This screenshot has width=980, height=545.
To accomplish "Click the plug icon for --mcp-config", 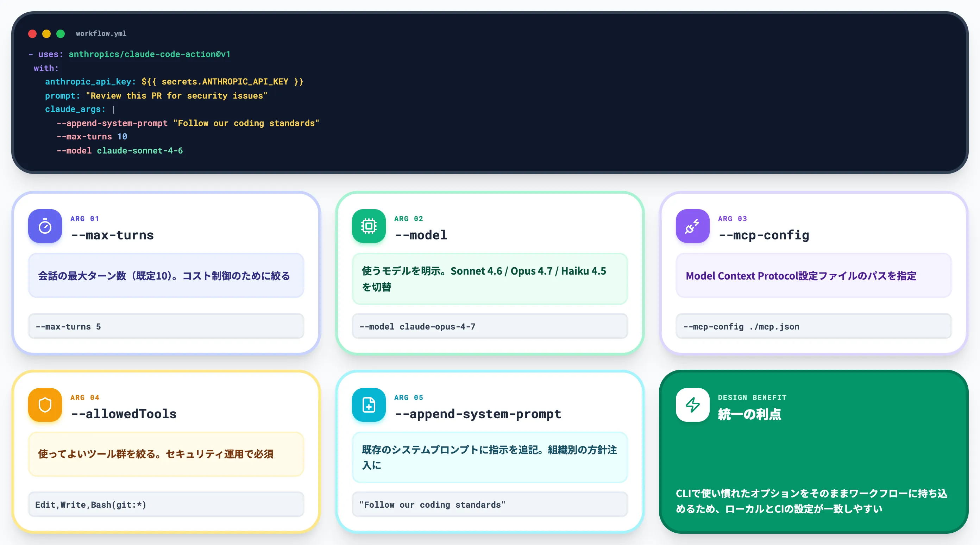I will [692, 226].
